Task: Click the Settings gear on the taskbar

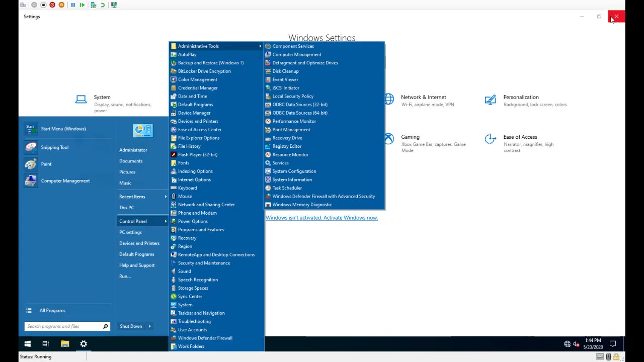Action: tap(84, 344)
